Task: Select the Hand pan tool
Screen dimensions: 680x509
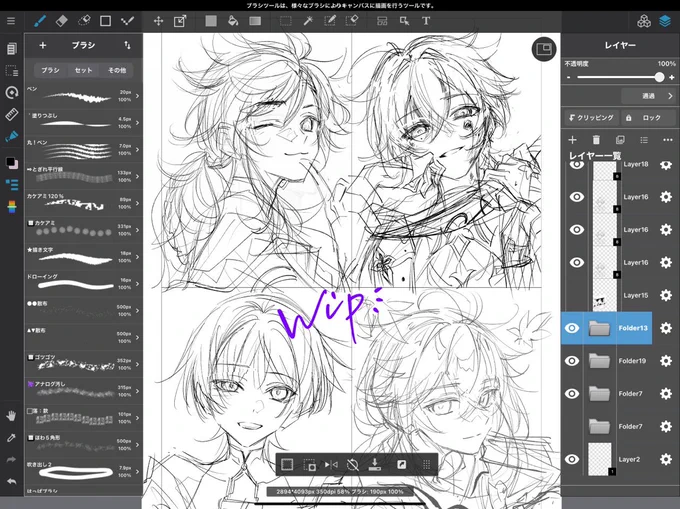Action: [12, 416]
